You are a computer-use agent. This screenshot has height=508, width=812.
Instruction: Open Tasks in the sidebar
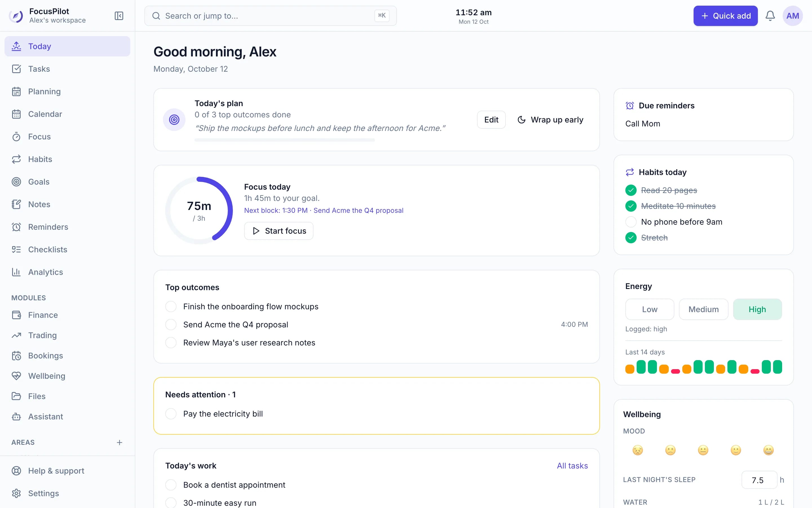(x=67, y=69)
